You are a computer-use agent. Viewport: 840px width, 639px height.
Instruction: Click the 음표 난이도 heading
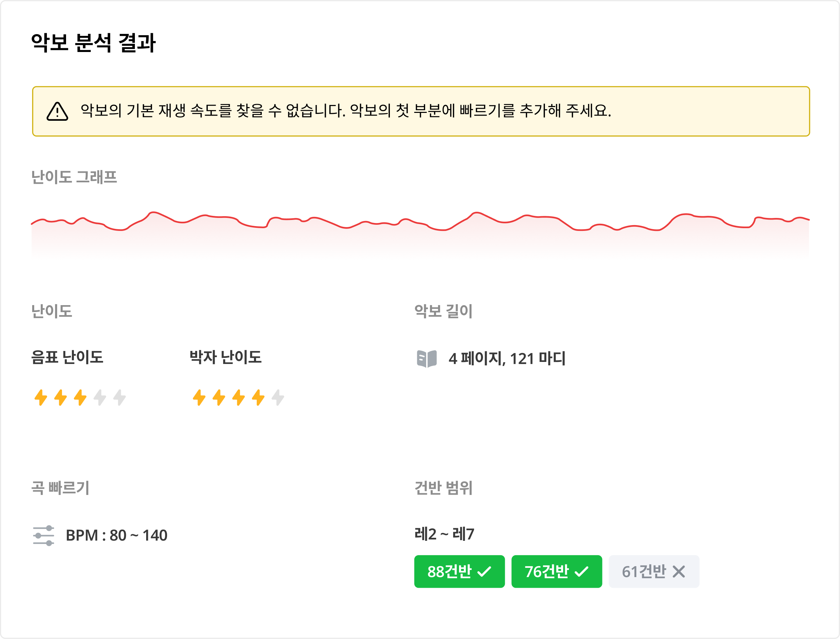tap(67, 357)
